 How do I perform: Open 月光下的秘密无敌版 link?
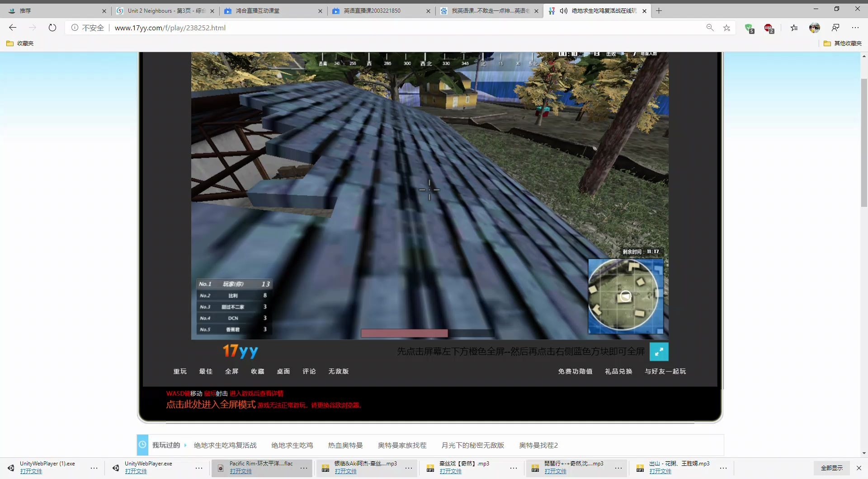(472, 445)
